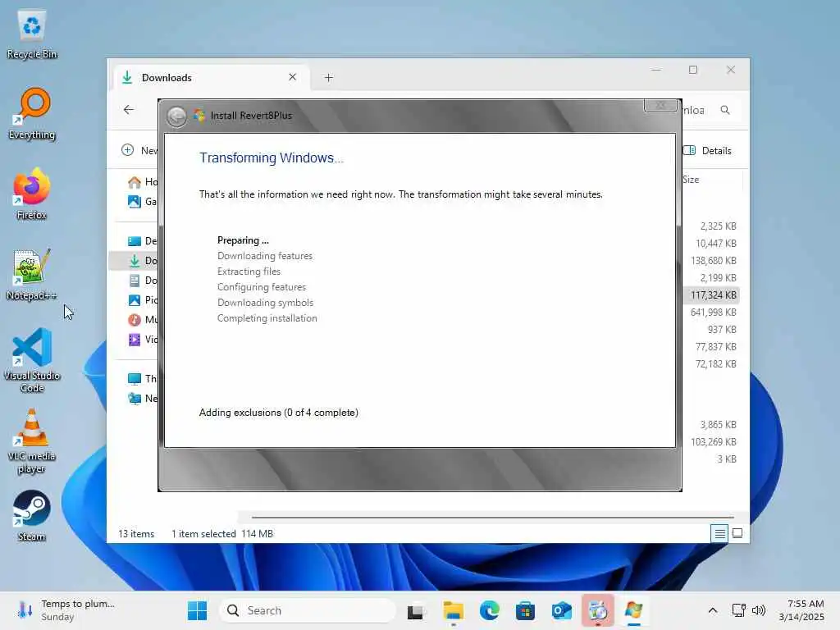Select the file row sized 641,998 KB
The image size is (840, 630).
(713, 313)
